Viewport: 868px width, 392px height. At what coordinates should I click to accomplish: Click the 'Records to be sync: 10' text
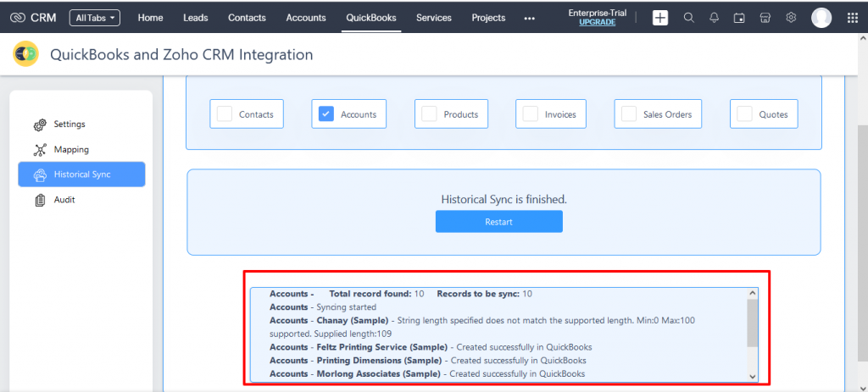click(x=484, y=294)
